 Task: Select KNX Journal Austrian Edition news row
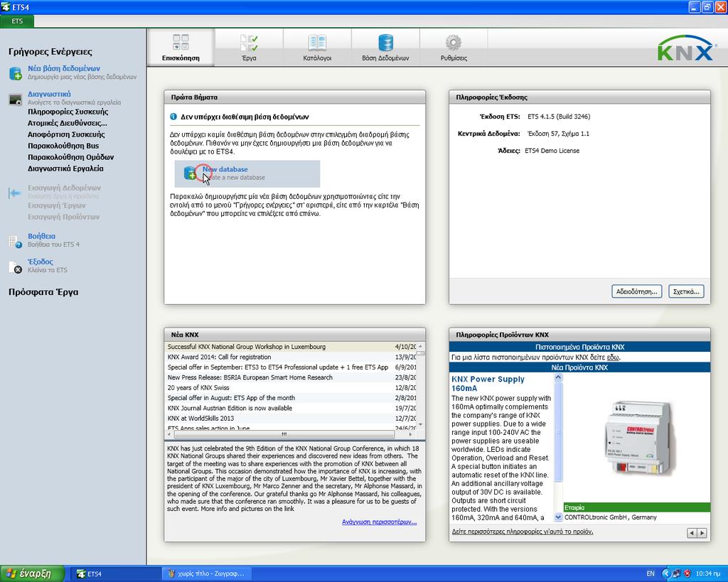click(x=291, y=408)
